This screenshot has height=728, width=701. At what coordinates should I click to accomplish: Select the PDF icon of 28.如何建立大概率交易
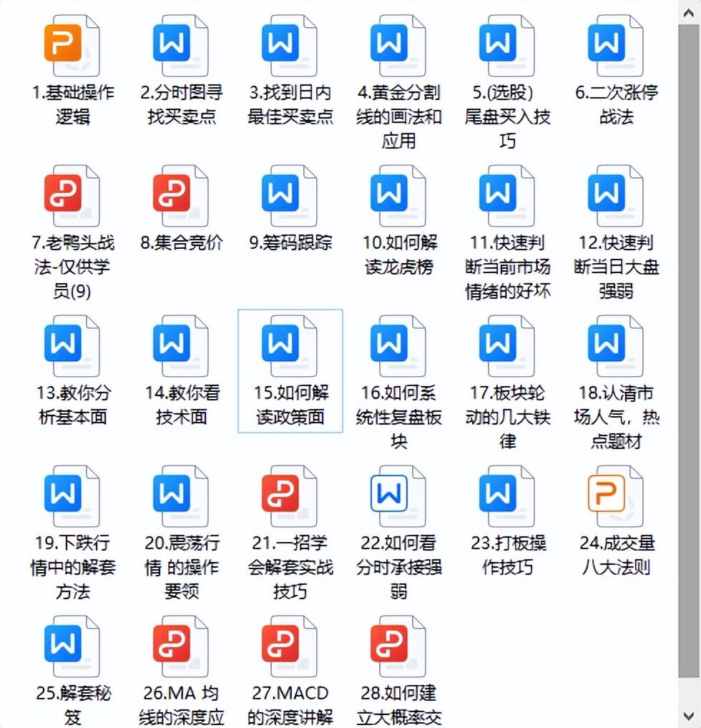click(398, 646)
